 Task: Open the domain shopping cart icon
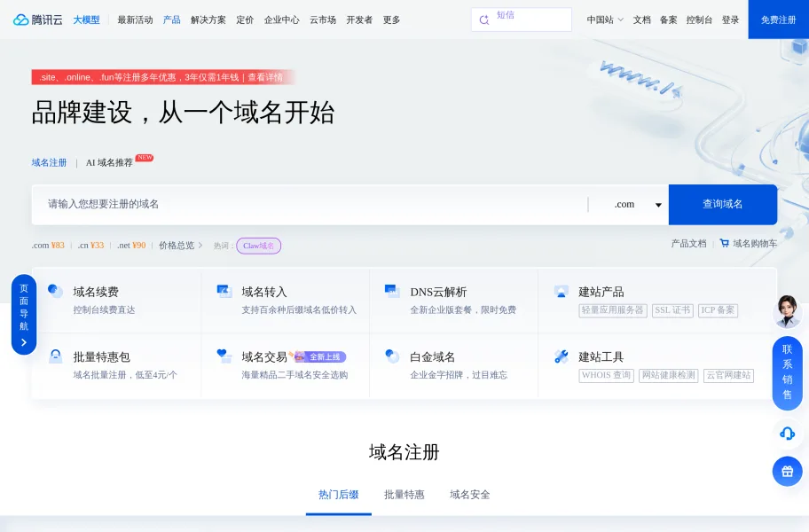[725, 243]
